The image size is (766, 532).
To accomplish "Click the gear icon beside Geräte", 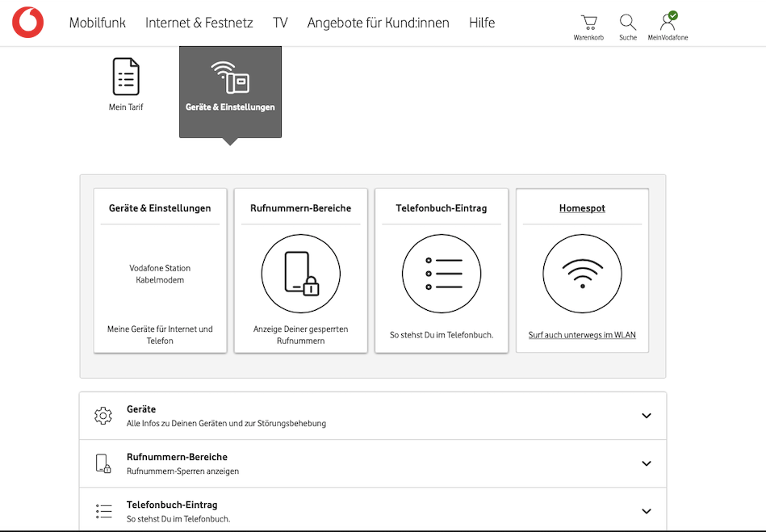I will pos(103,416).
